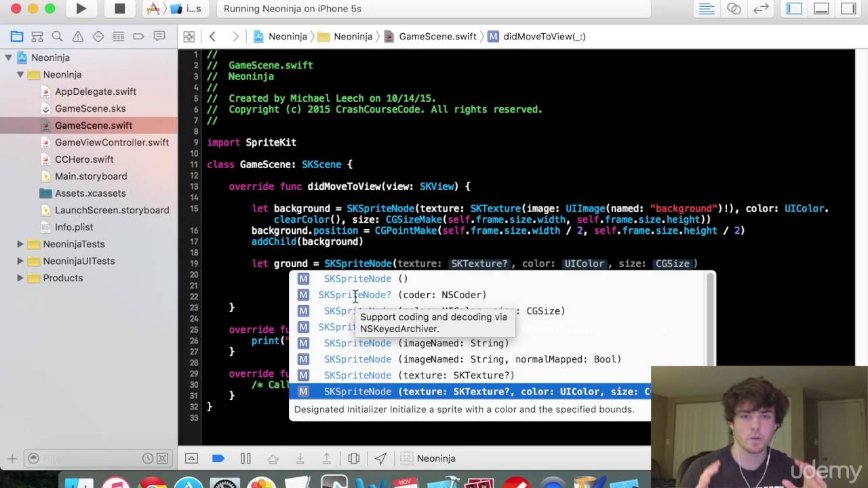The width and height of the screenshot is (868, 488).
Task: Hide the debug area using the bar button
Action: (x=191, y=459)
